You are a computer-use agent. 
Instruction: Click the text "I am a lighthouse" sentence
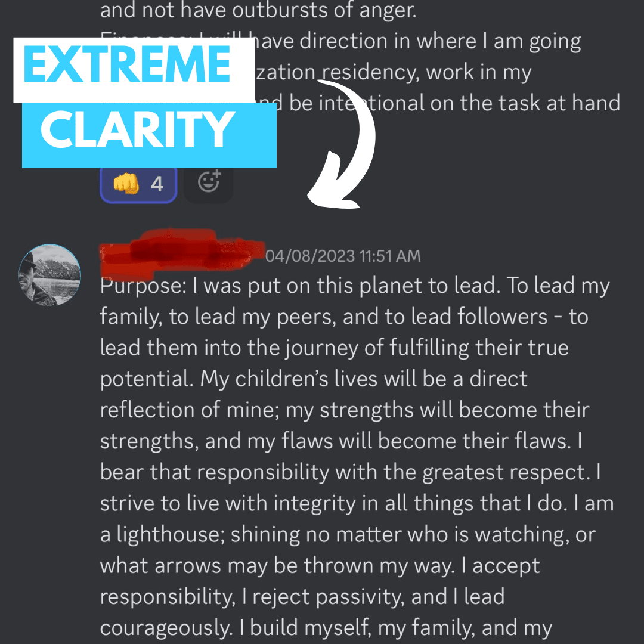357,519
